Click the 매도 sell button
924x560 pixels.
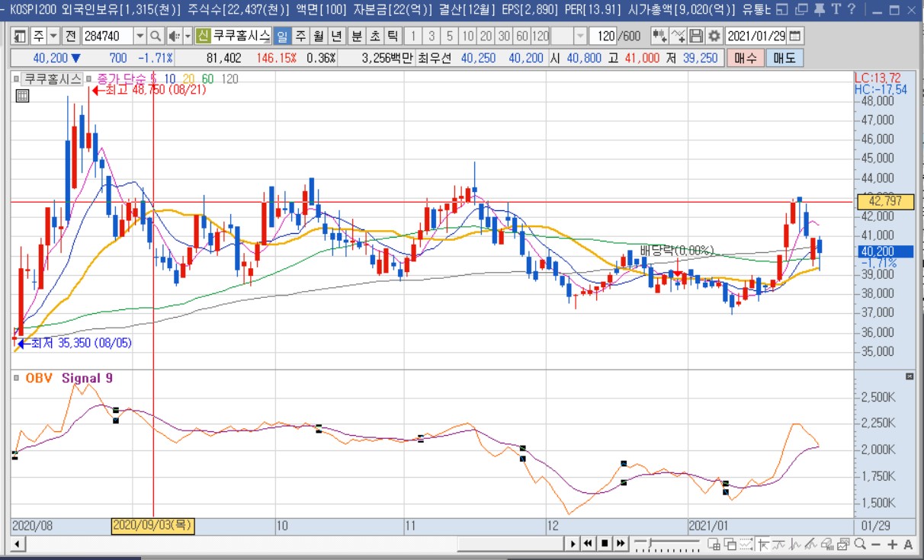(784, 58)
